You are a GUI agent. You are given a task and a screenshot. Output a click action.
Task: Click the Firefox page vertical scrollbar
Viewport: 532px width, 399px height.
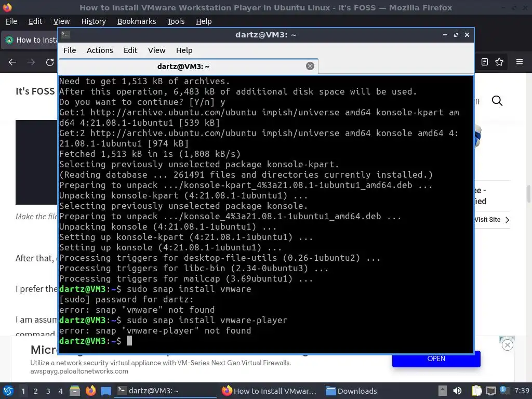[528, 194]
